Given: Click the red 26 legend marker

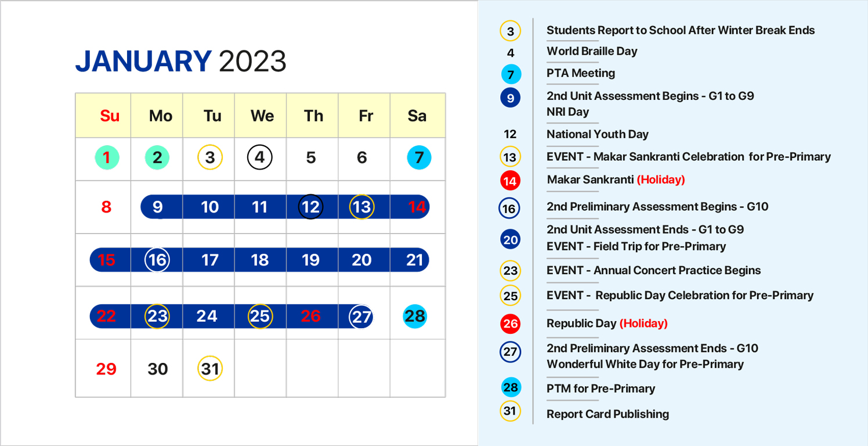Looking at the screenshot, I should click(510, 323).
